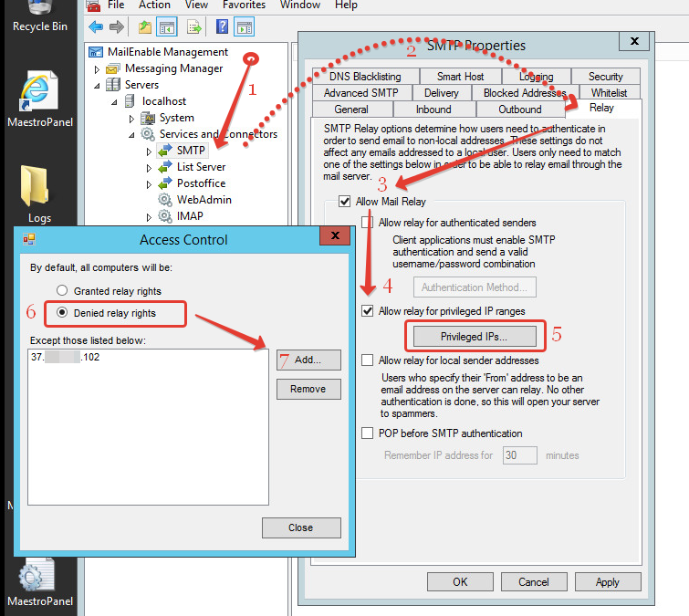Click the Up one level folder icon
This screenshot has width=689, height=616.
(x=144, y=27)
